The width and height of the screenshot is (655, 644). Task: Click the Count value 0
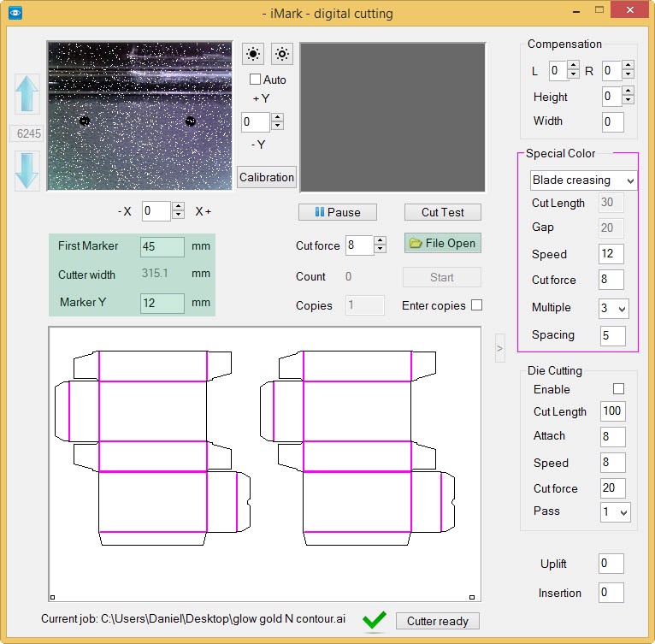[x=348, y=276]
